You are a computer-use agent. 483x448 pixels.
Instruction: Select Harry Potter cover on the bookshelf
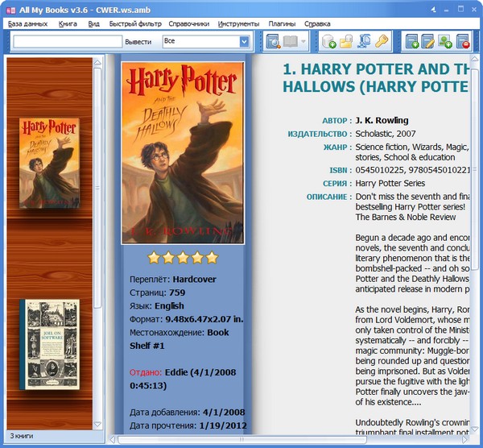(49, 163)
